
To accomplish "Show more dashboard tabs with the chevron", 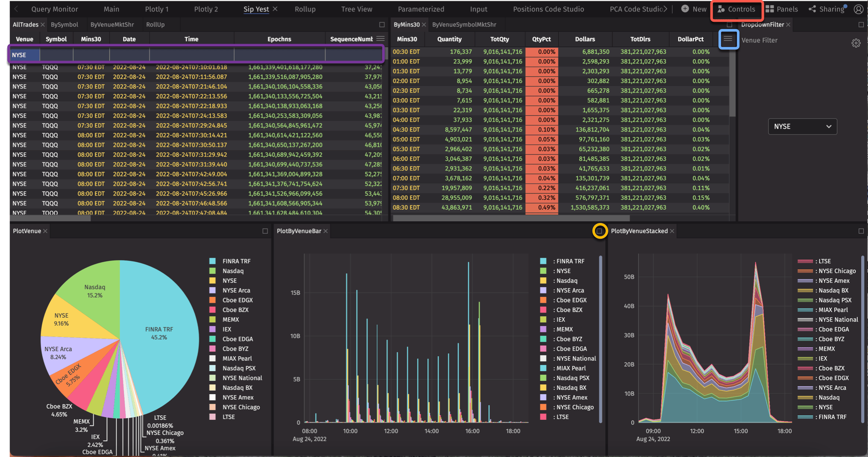I will pos(665,9).
